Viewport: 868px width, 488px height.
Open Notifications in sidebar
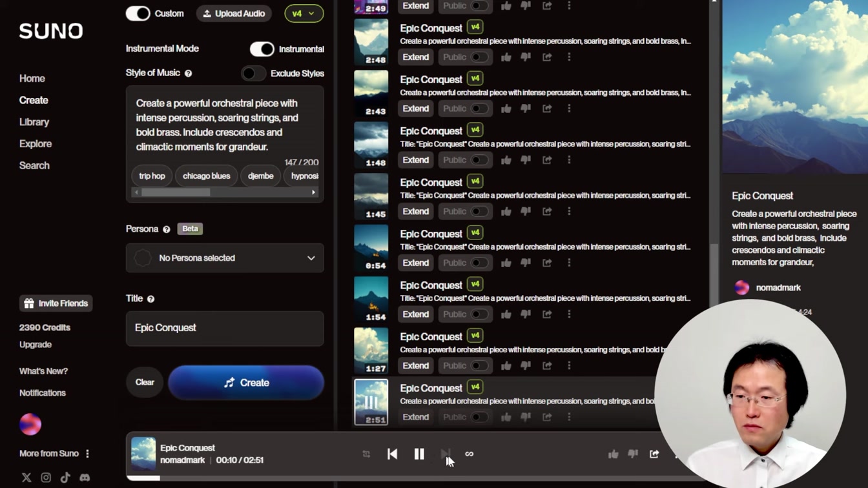[43, 393]
